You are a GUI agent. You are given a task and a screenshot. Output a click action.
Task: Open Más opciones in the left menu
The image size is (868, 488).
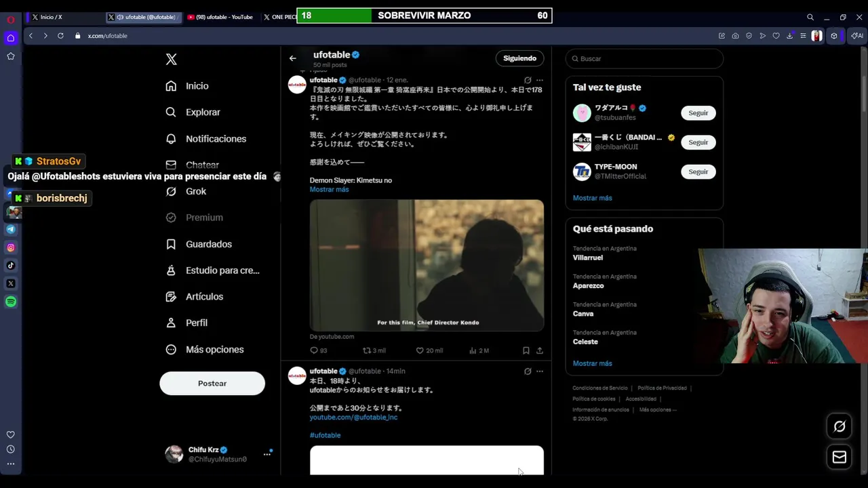click(x=205, y=349)
